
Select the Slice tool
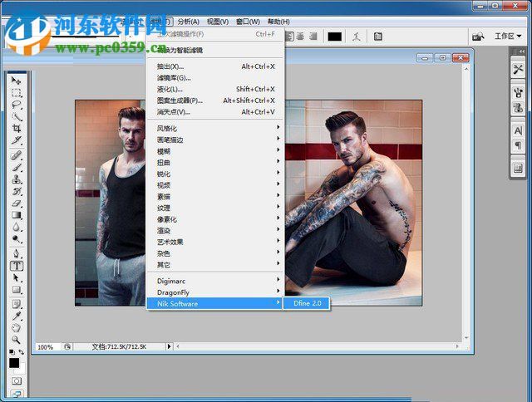tap(16, 140)
